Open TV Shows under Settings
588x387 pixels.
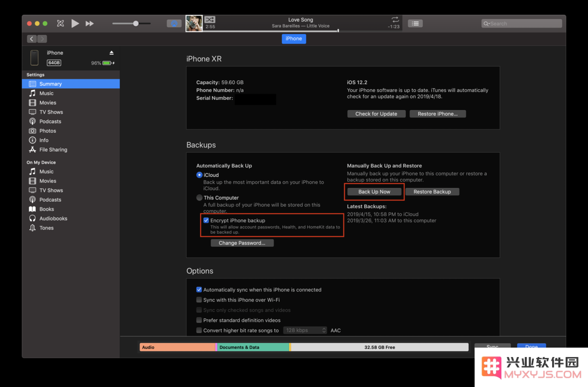[71, 112]
